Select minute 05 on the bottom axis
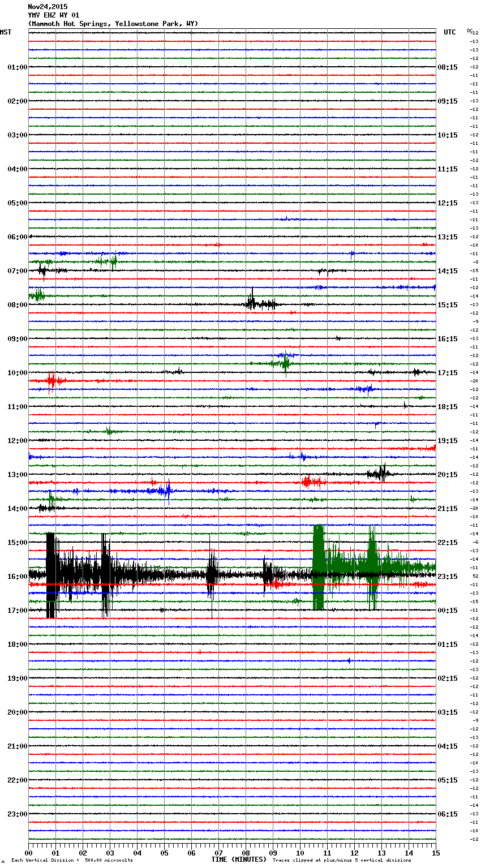 (164, 853)
